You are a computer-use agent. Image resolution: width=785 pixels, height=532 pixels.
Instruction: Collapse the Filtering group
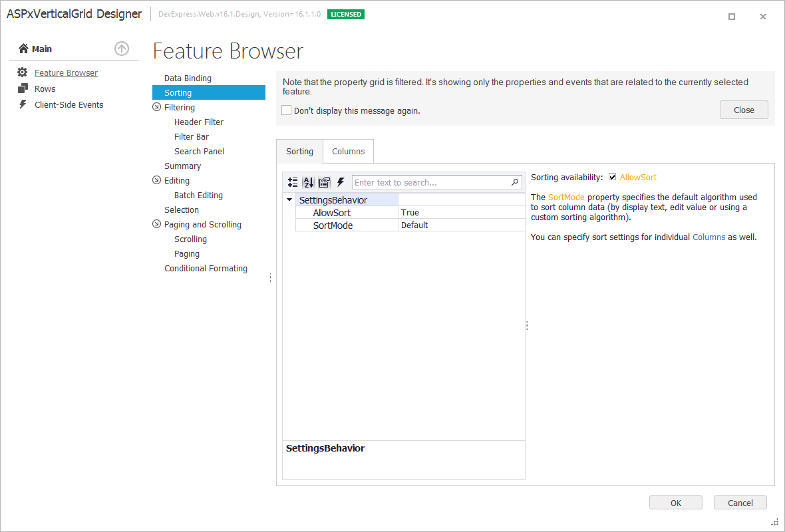[157, 107]
